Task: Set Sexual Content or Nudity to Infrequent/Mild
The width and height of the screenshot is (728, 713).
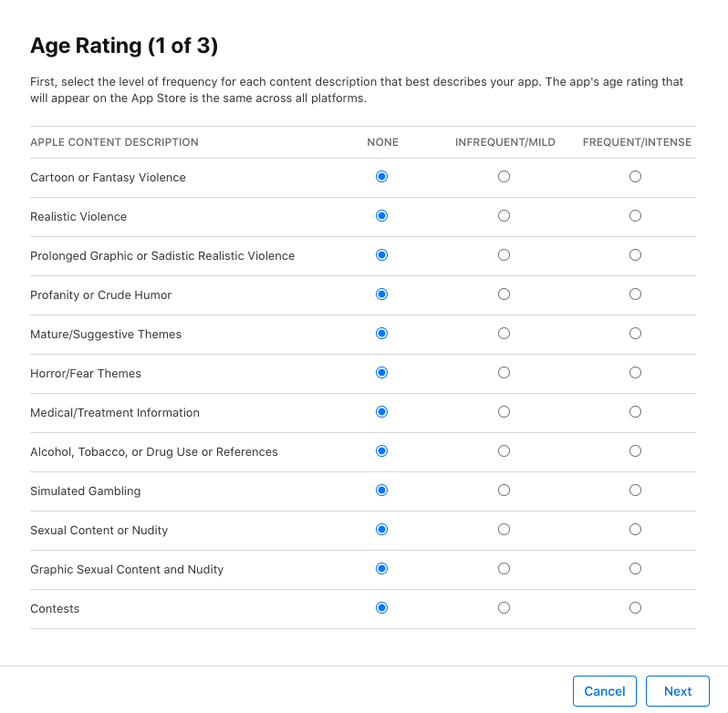Action: click(504, 530)
